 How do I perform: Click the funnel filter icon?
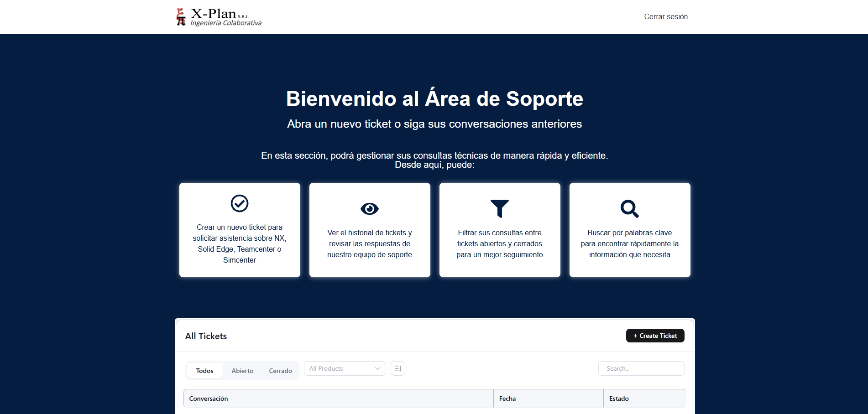click(499, 208)
